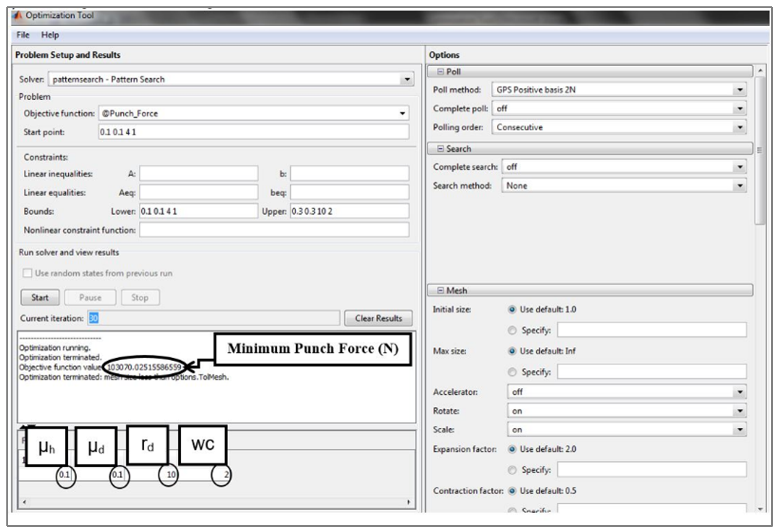The height and width of the screenshot is (532, 779).
Task: Expand the Accelerator dropdown
Action: (740, 392)
